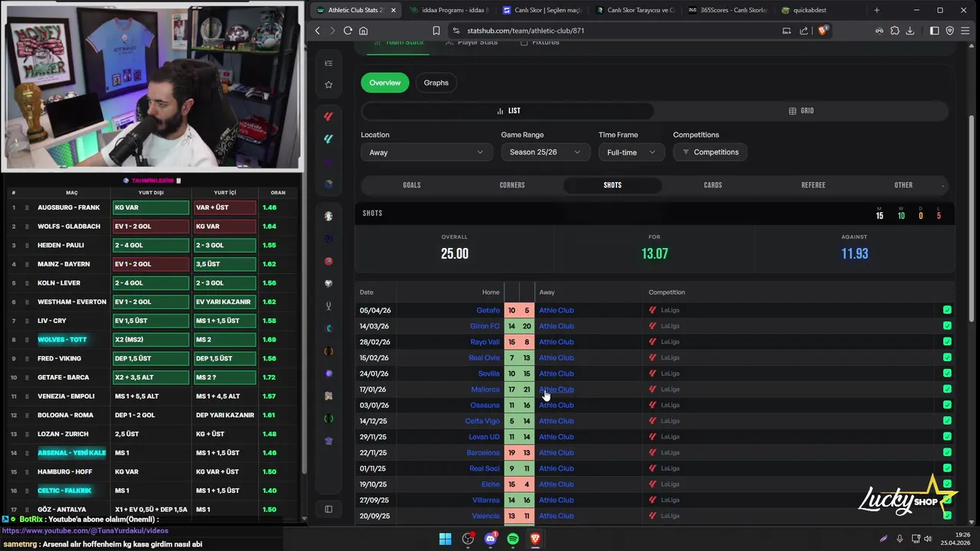Open the browser extensions puzzle icon

click(895, 31)
